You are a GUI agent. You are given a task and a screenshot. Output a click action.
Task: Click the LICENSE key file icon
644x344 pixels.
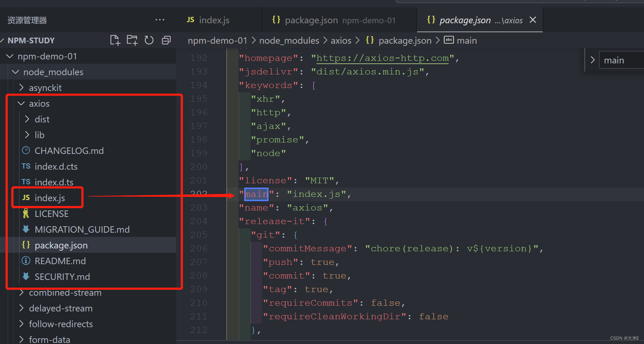26,214
